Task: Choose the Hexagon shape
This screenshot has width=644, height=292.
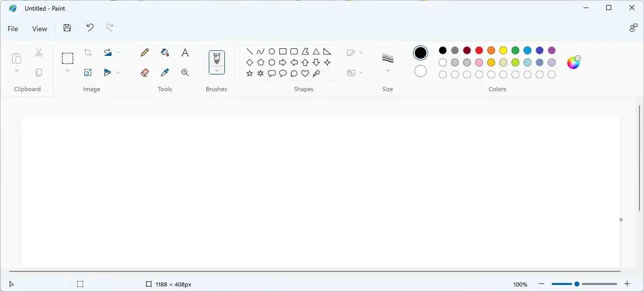Action: point(272,62)
